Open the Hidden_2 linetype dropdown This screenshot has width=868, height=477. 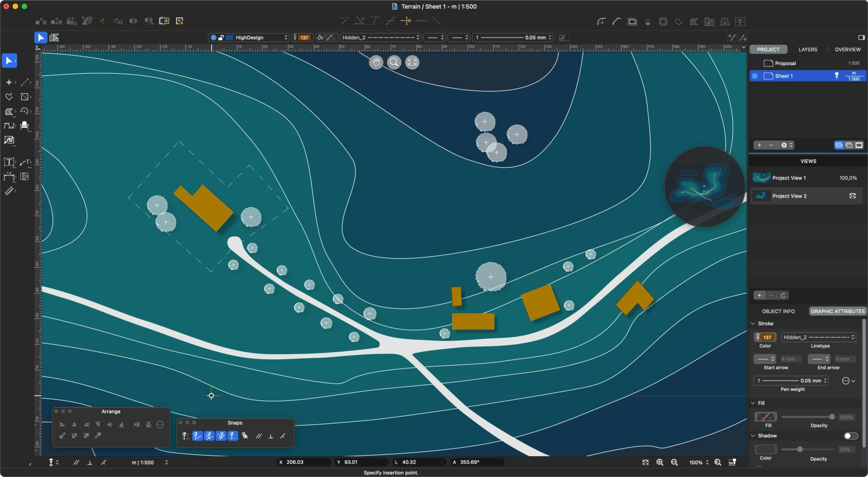(818, 337)
